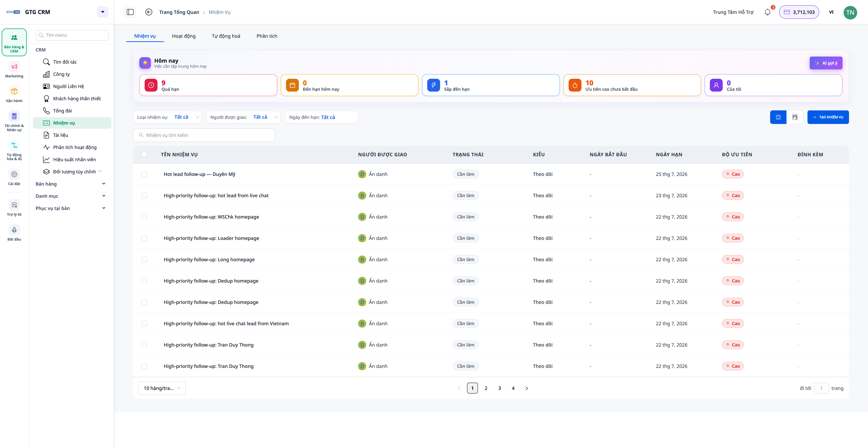Click the back arrow circle icon
The image size is (868, 448).
149,12
